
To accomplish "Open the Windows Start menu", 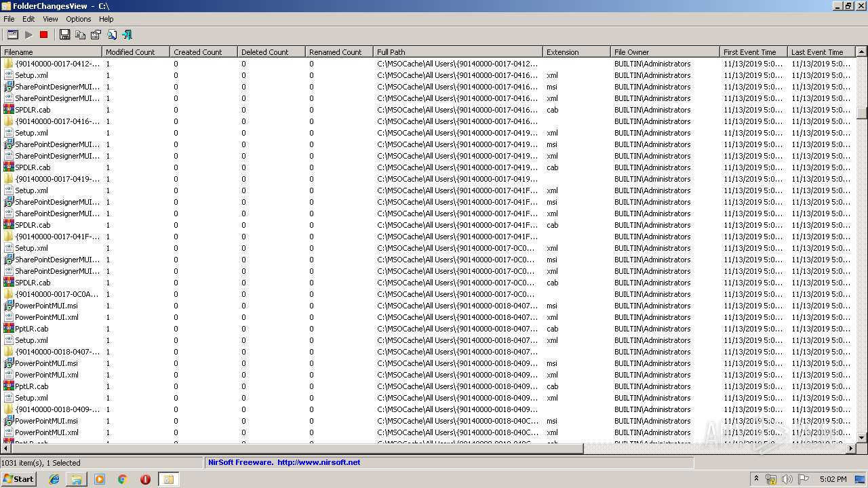I will (19, 479).
